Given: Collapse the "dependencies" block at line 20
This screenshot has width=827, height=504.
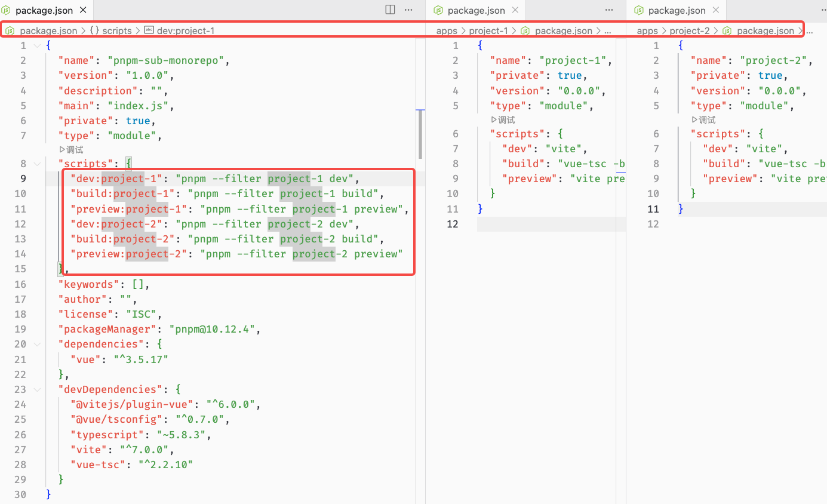Looking at the screenshot, I should tap(37, 344).
